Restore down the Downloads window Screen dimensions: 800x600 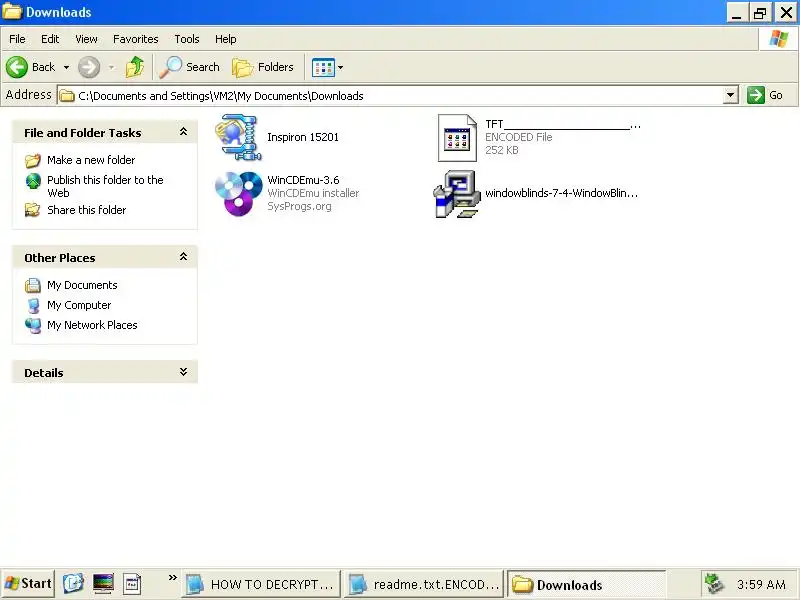[x=760, y=12]
